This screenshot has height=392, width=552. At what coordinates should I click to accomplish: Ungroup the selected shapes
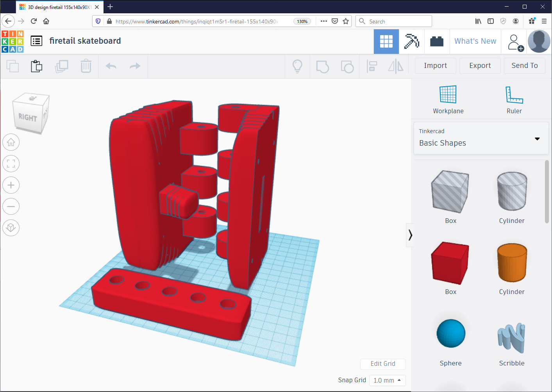(x=347, y=66)
